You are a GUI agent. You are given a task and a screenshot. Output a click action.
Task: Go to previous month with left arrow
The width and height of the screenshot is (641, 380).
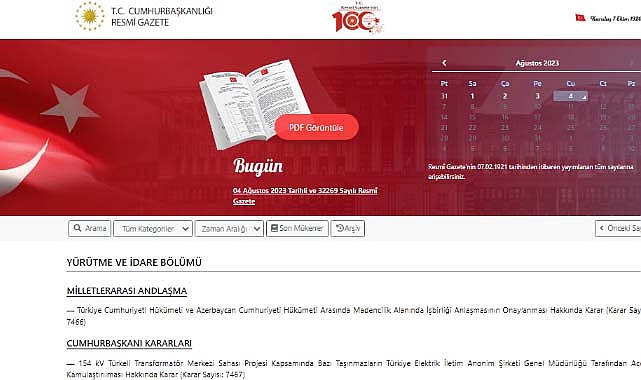[x=444, y=63]
